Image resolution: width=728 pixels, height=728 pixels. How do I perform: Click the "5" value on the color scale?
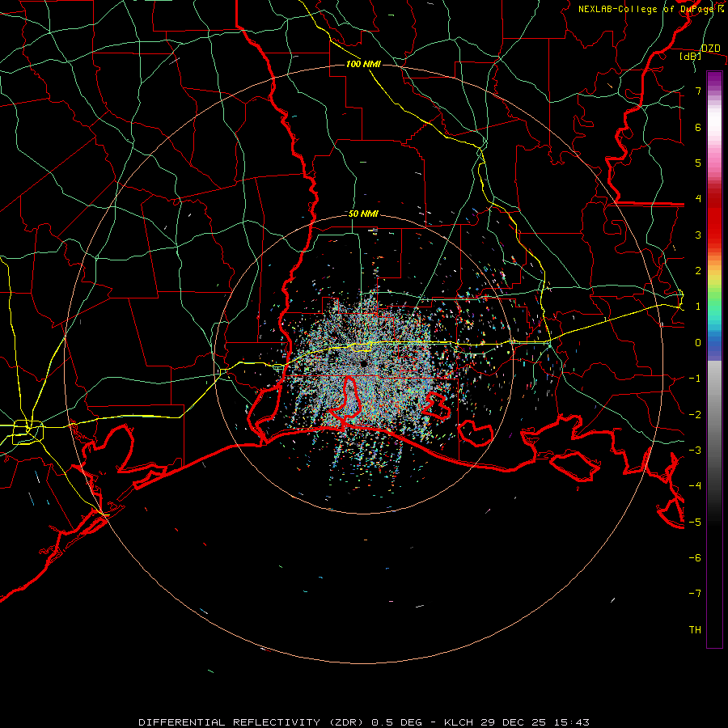[x=698, y=163]
